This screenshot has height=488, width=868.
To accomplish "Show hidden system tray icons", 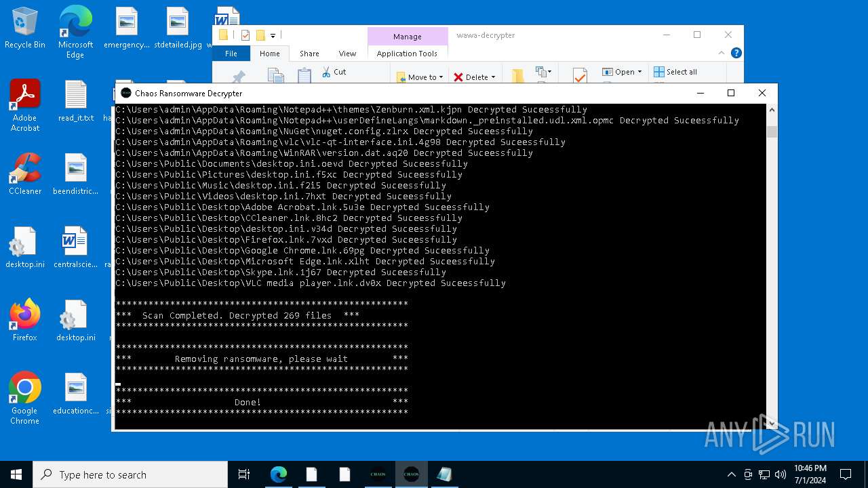I will [x=731, y=474].
